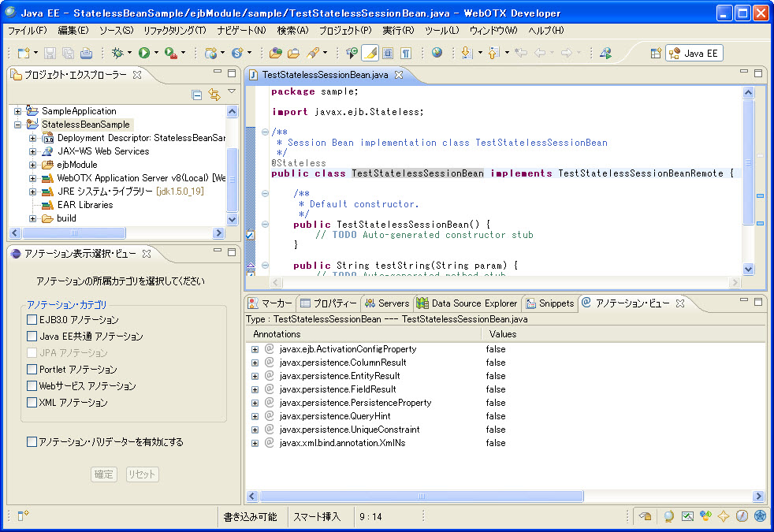Expand javax.persistence.QueryHint annotation row
Image resolution: width=774 pixels, height=532 pixels.
[x=255, y=416]
